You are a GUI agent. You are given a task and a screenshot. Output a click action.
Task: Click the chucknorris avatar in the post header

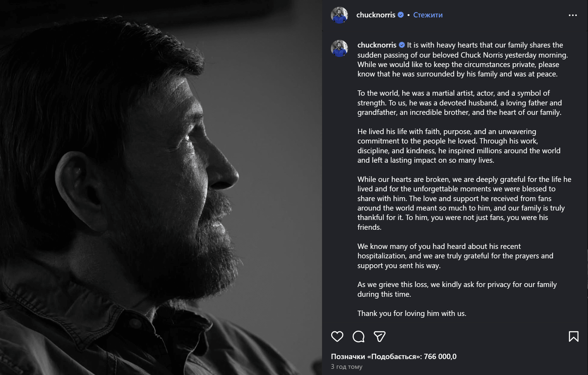pyautogui.click(x=339, y=15)
